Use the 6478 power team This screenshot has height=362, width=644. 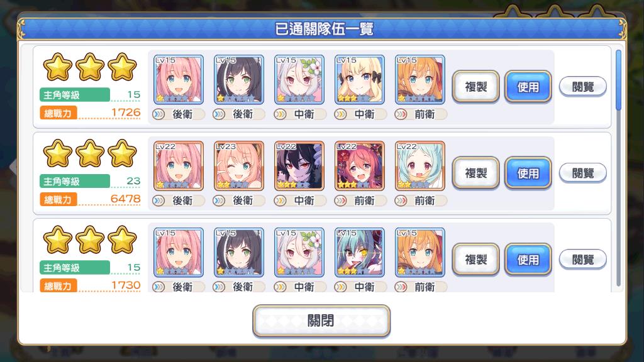point(528,173)
